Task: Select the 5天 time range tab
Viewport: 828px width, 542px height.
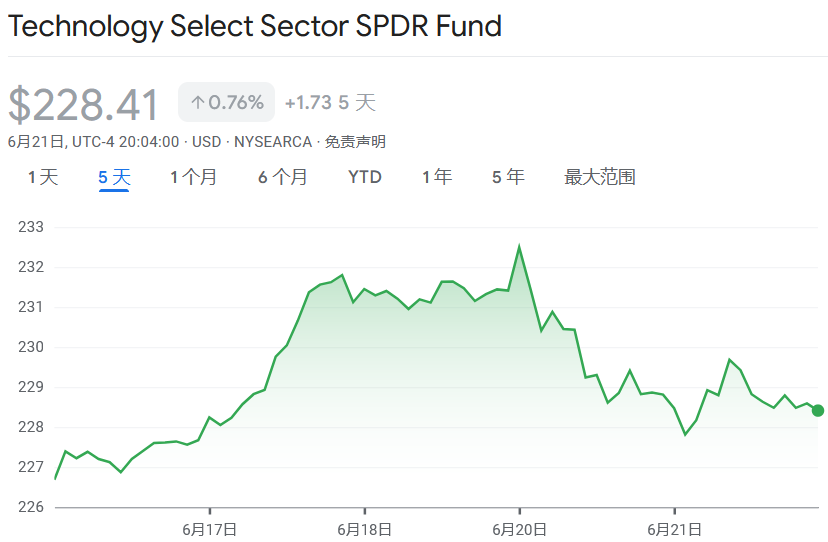Action: point(114,177)
